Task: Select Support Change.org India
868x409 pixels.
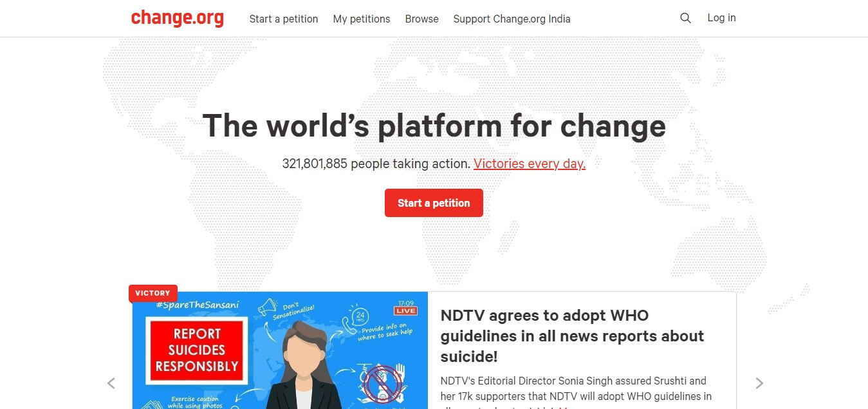Action: click(x=512, y=19)
